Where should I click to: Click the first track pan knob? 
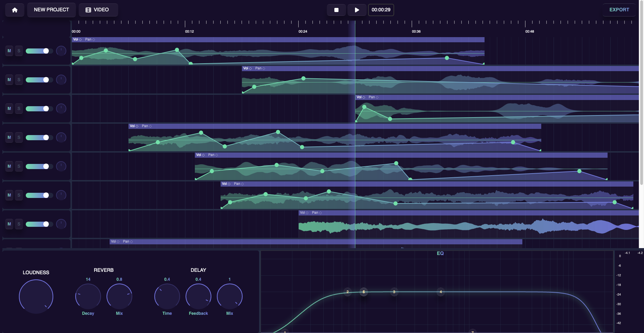pos(61,51)
